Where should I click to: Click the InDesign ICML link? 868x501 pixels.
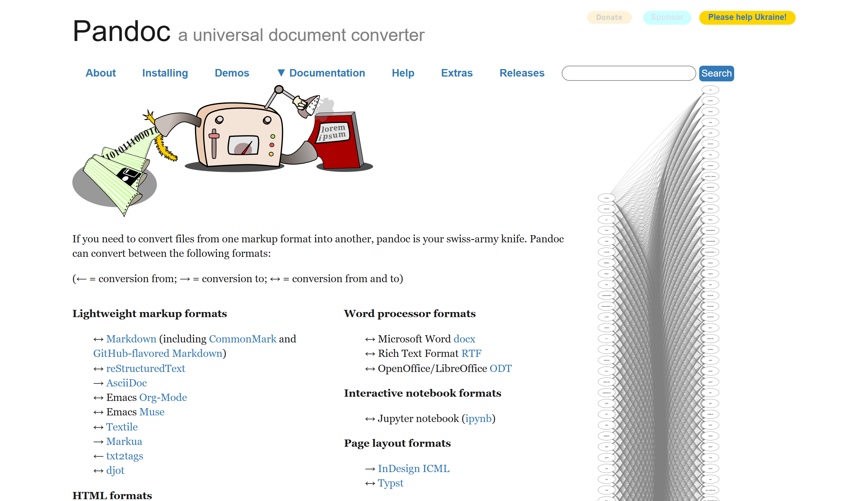pos(414,469)
